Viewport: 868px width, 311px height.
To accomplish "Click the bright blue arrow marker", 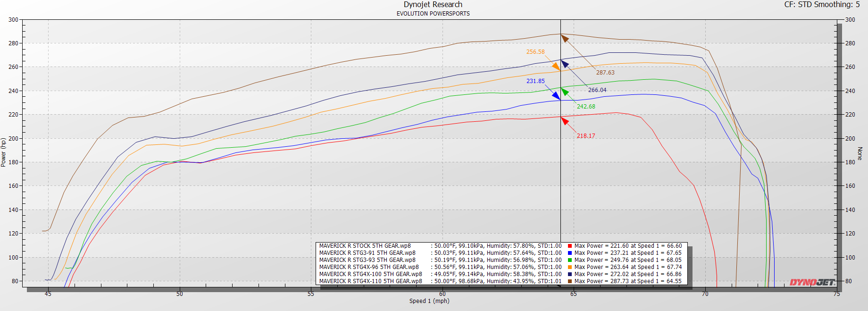I will 556,96.
